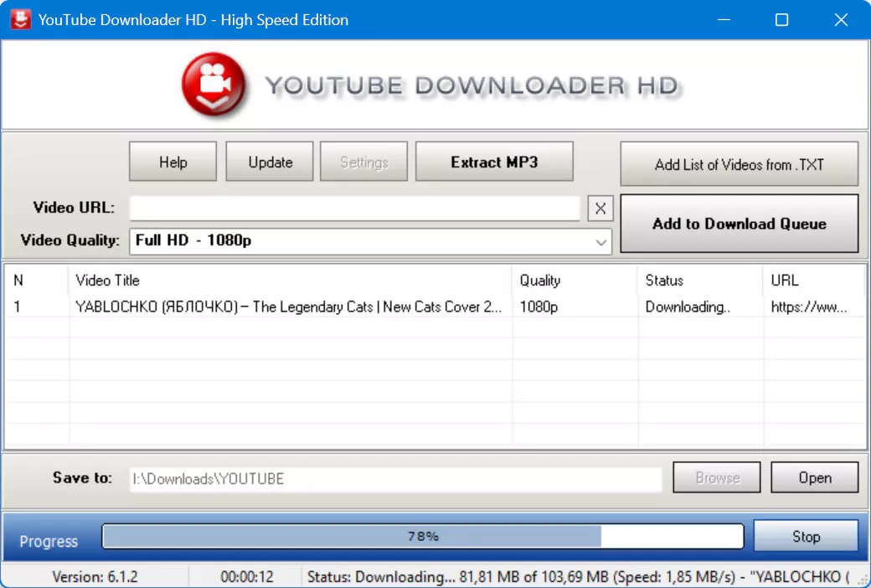
Task: Click Version: 6.1.2 in status bar
Action: point(95,577)
